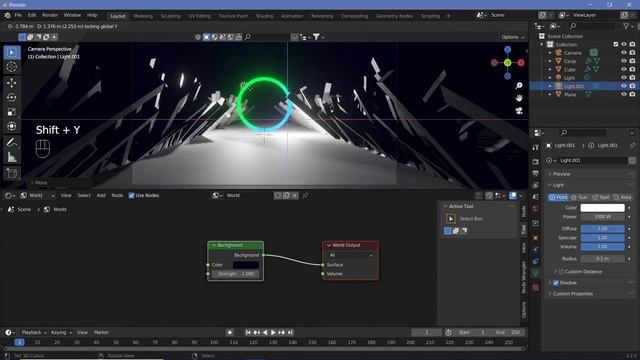Set light type to Spot
Screen dimensions: 640x360
600,197
